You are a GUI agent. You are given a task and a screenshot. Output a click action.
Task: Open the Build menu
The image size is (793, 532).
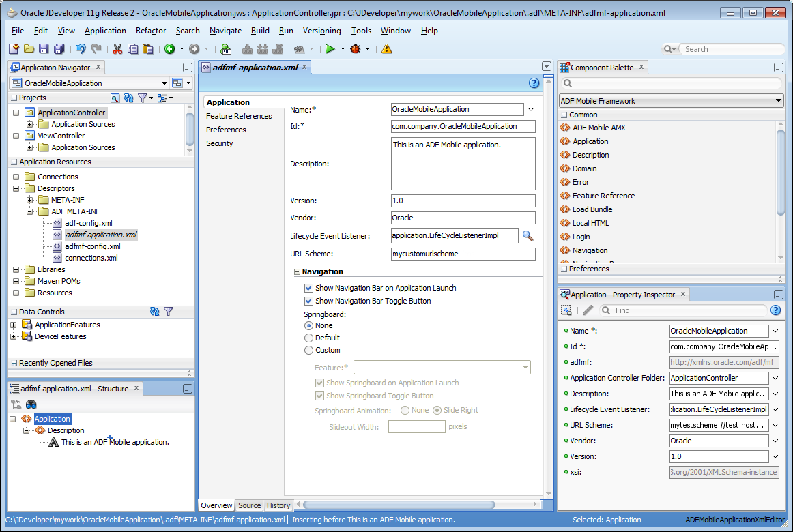260,31
